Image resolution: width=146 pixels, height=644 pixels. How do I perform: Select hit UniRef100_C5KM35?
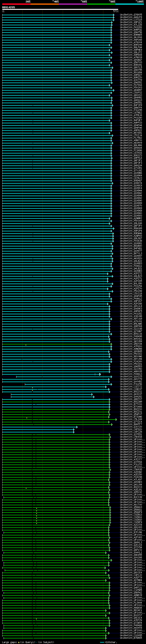point(131,469)
